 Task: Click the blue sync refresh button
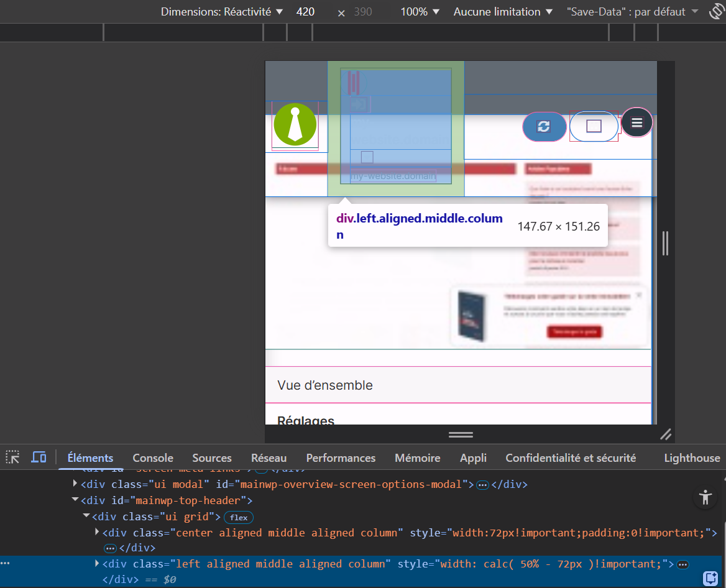pos(544,126)
